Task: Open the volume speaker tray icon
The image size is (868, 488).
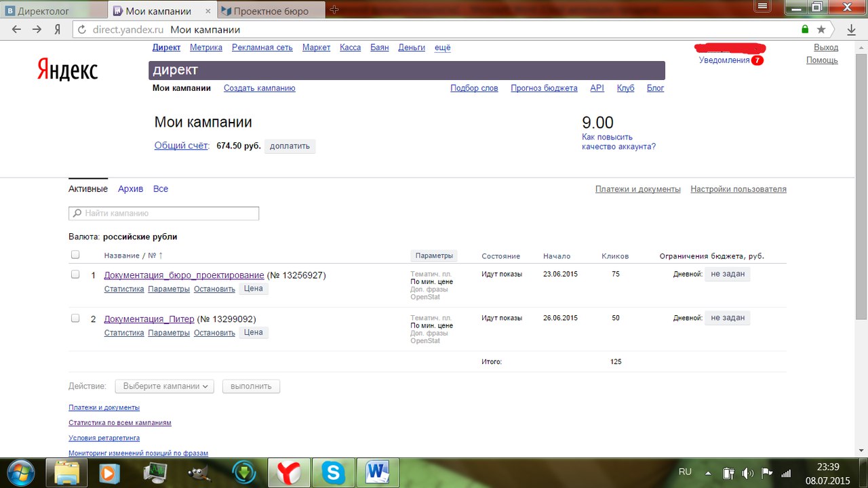Action: [x=748, y=473]
